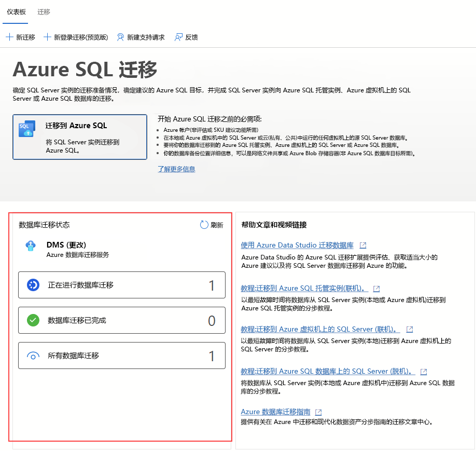Click the 迁移到 Azure SQL card
Viewport: 476px width, 451px height.
click(x=79, y=137)
